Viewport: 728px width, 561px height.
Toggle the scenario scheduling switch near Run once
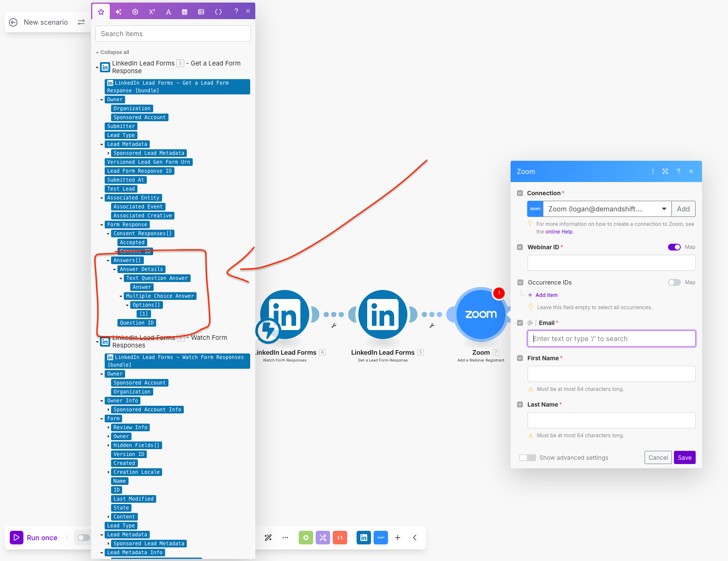pos(84,538)
